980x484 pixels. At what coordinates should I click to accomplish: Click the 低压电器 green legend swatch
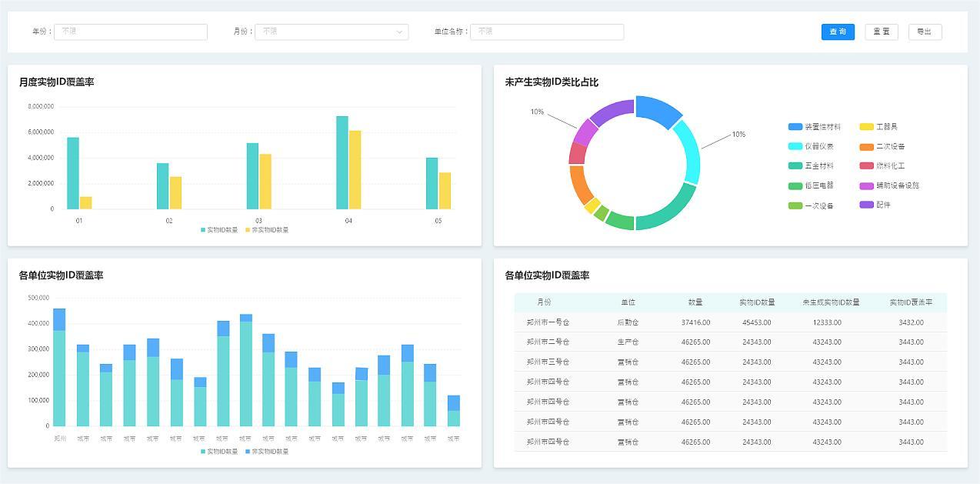(x=795, y=185)
